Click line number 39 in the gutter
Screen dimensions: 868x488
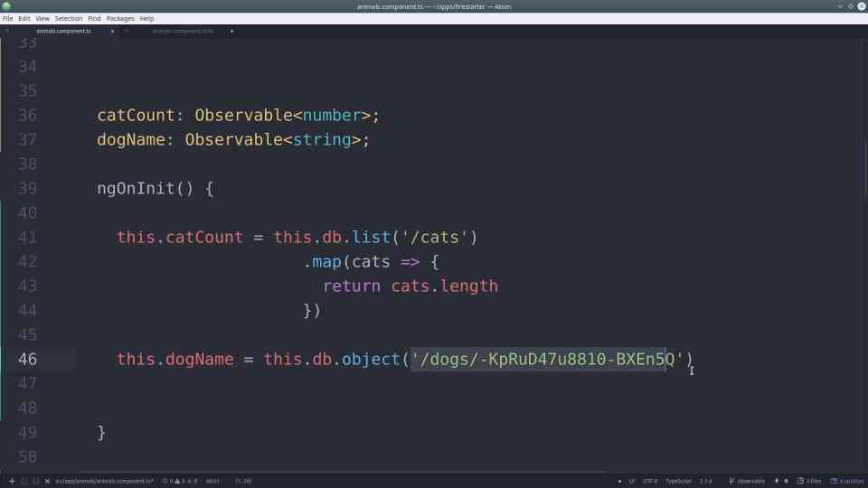[28, 188]
